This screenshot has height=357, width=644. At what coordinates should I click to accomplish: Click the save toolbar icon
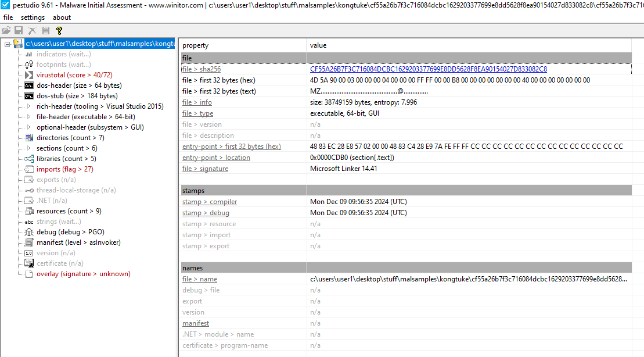click(19, 30)
